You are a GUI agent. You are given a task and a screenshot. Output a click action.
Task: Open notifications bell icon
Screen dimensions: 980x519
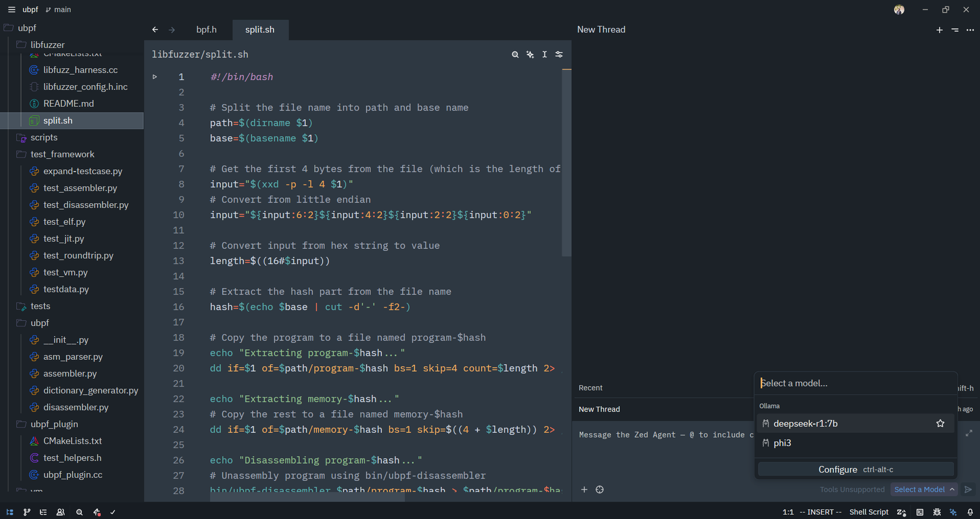[x=970, y=512]
